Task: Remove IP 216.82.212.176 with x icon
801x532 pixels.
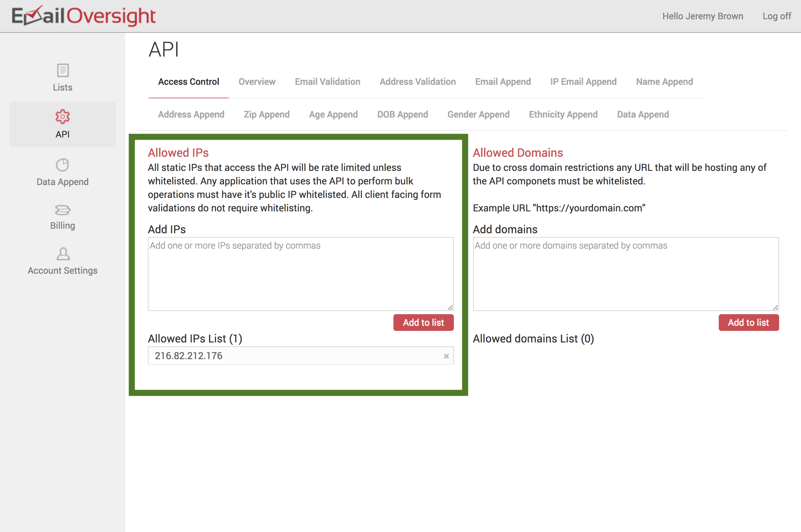Action: 446,356
